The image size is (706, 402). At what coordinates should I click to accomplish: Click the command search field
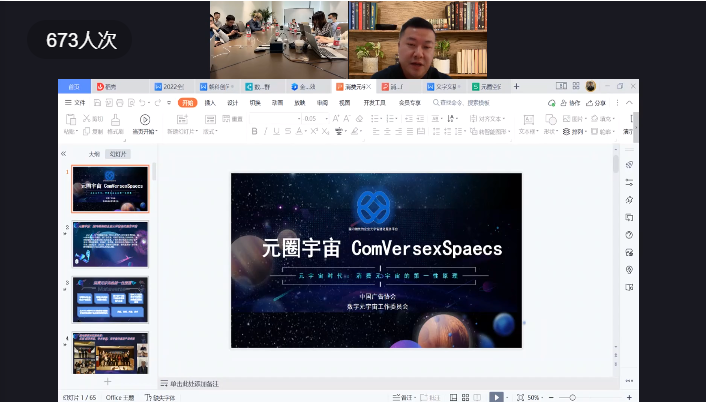click(462, 103)
